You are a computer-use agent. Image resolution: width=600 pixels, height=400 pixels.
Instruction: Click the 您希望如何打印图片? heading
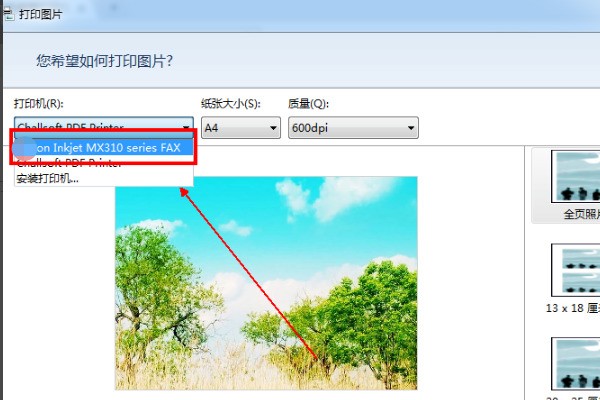(x=104, y=61)
